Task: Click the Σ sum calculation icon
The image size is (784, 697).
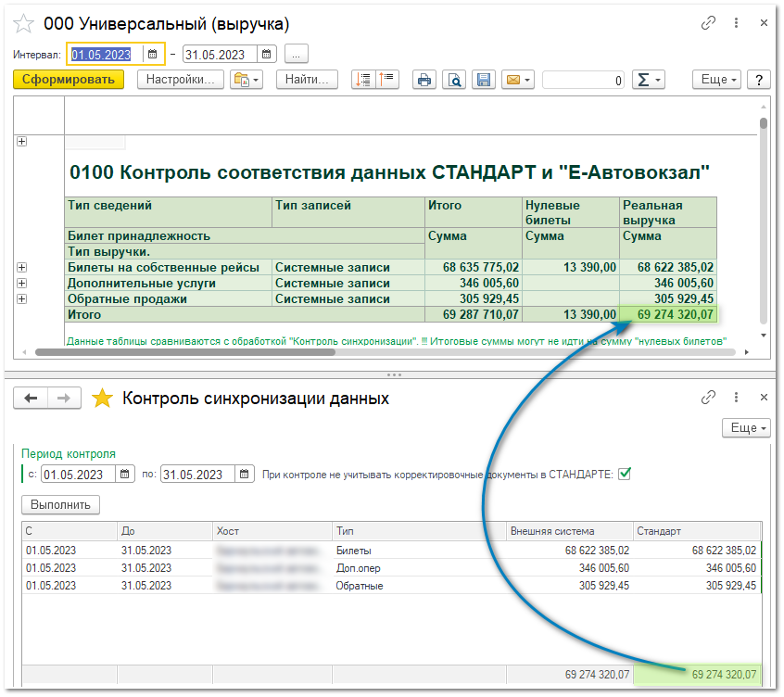Action: (643, 80)
